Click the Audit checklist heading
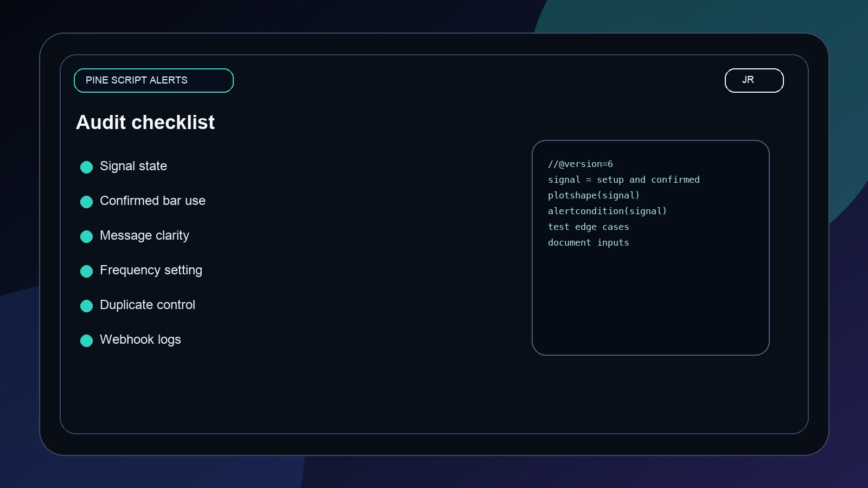 [145, 123]
